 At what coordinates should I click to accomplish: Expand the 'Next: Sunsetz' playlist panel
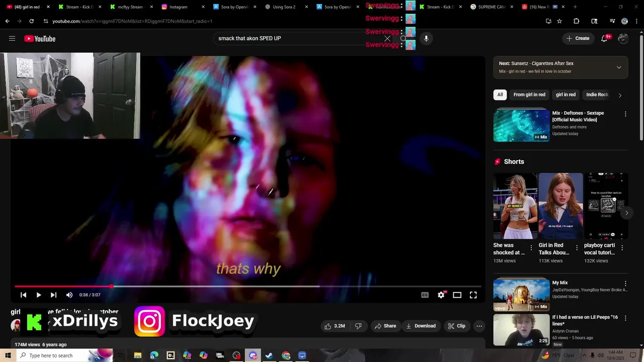click(x=619, y=67)
